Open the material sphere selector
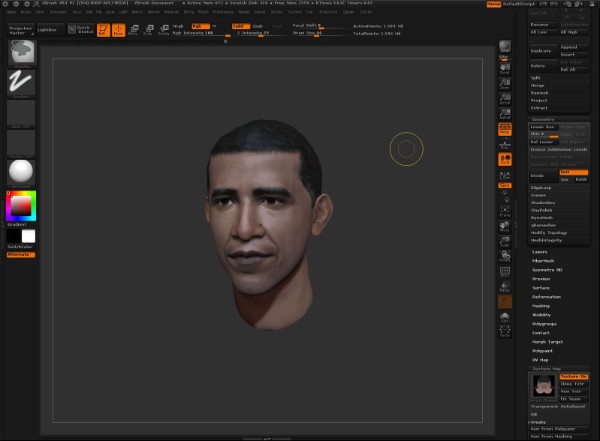Screen dimensions: 600x441 pos(21,172)
